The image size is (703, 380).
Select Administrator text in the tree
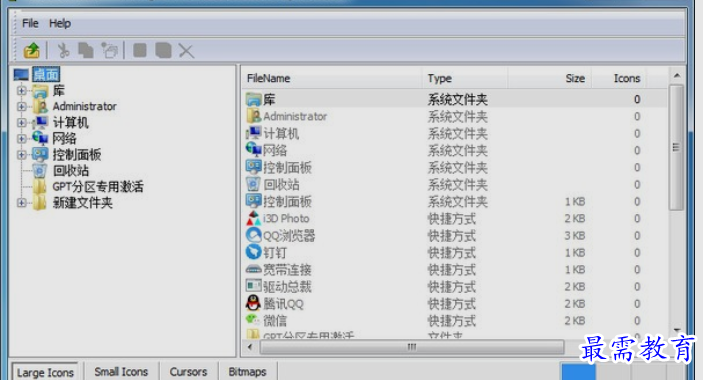click(84, 107)
